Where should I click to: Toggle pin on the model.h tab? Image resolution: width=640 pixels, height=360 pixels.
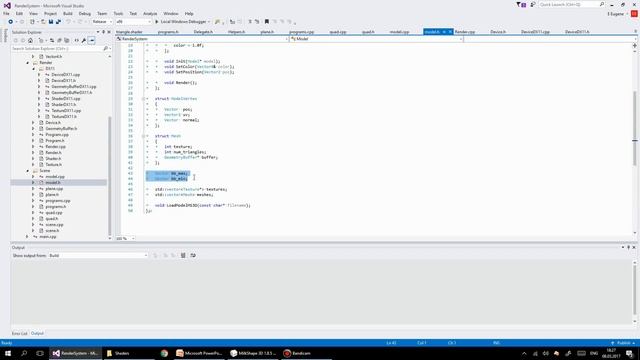(x=444, y=32)
